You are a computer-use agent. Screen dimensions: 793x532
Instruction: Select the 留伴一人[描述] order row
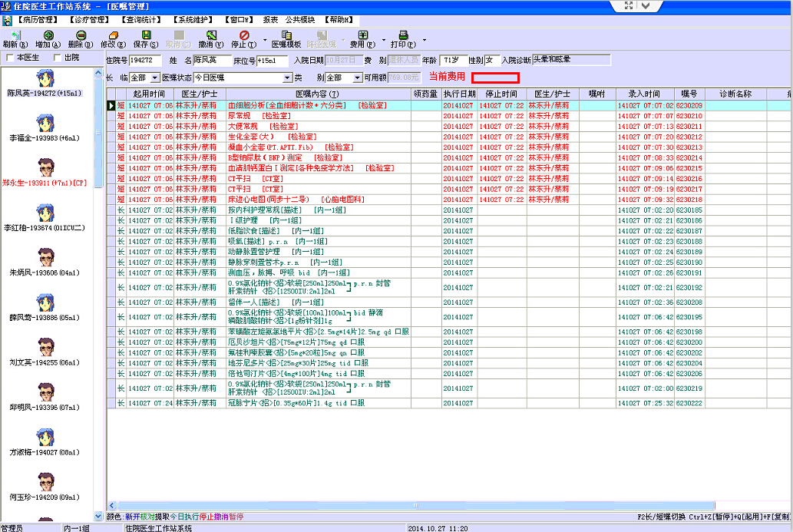(448, 302)
